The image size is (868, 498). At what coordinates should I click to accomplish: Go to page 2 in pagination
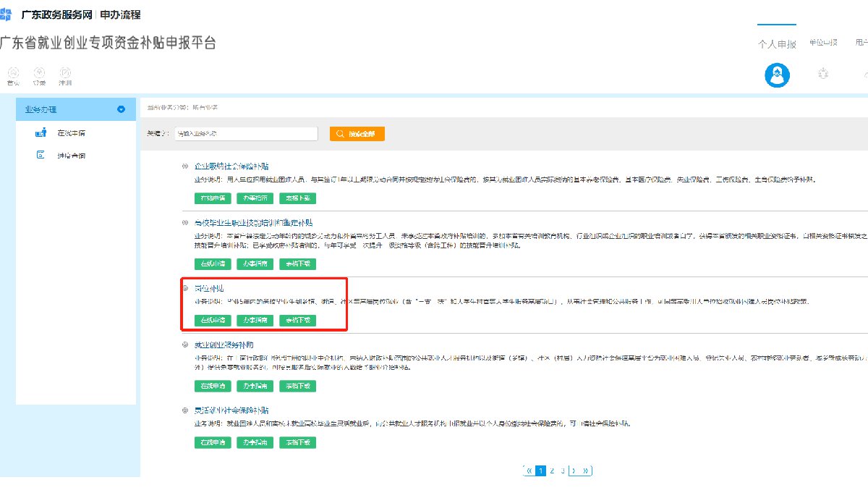pyautogui.click(x=552, y=470)
